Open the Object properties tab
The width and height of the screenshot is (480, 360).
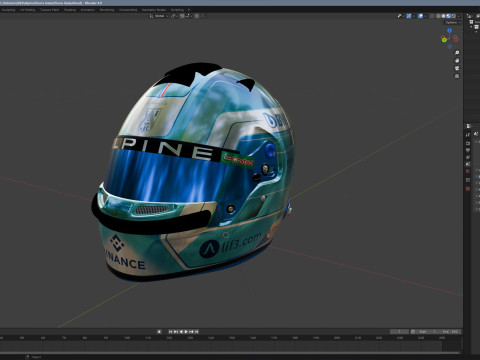[x=468, y=180]
